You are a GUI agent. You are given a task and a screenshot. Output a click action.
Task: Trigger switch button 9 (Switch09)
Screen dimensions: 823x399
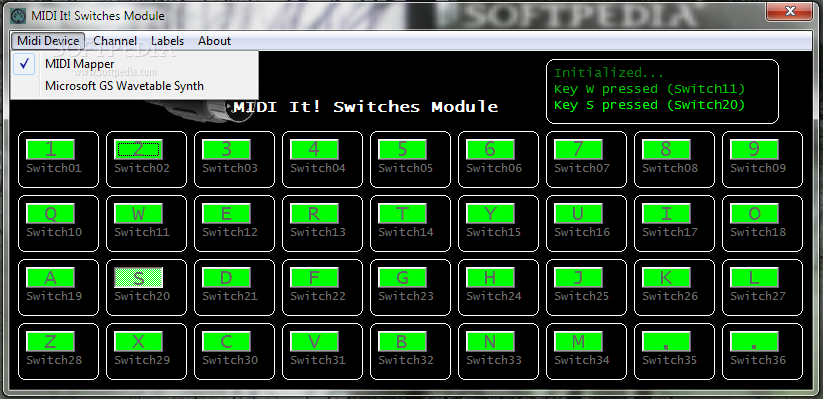pos(754,150)
